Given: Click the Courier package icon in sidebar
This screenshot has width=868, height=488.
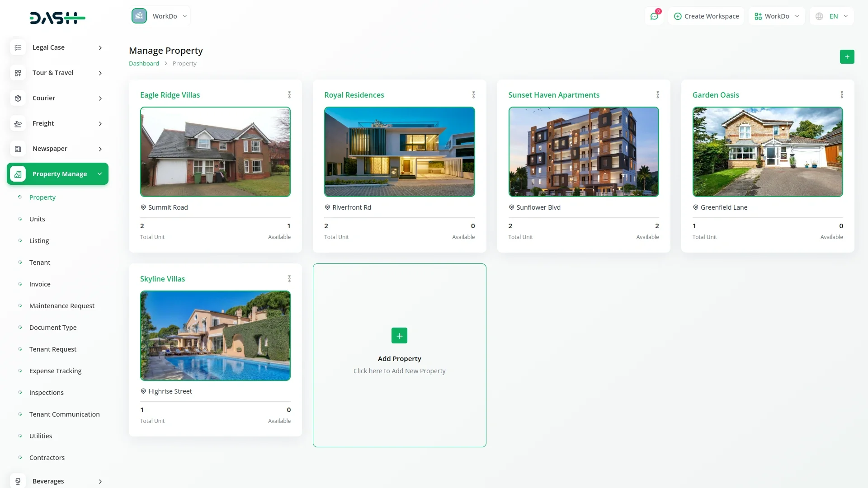Looking at the screenshot, I should click(18, 98).
